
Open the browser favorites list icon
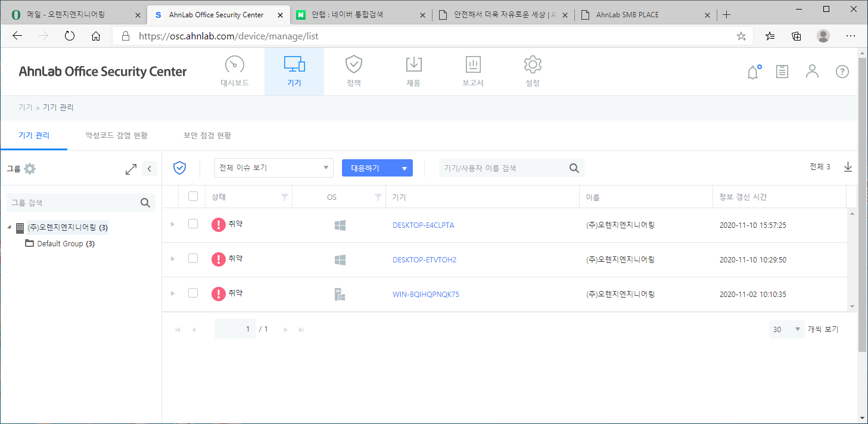point(770,36)
